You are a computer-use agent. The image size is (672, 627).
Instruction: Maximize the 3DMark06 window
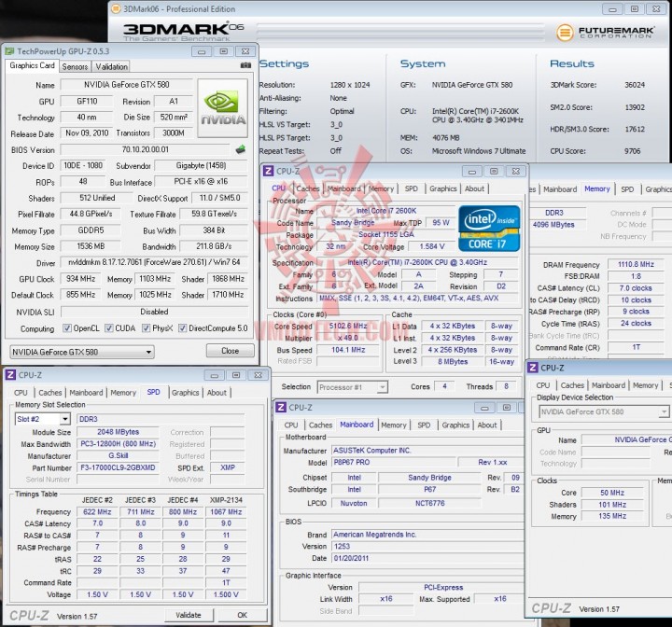(635, 9)
